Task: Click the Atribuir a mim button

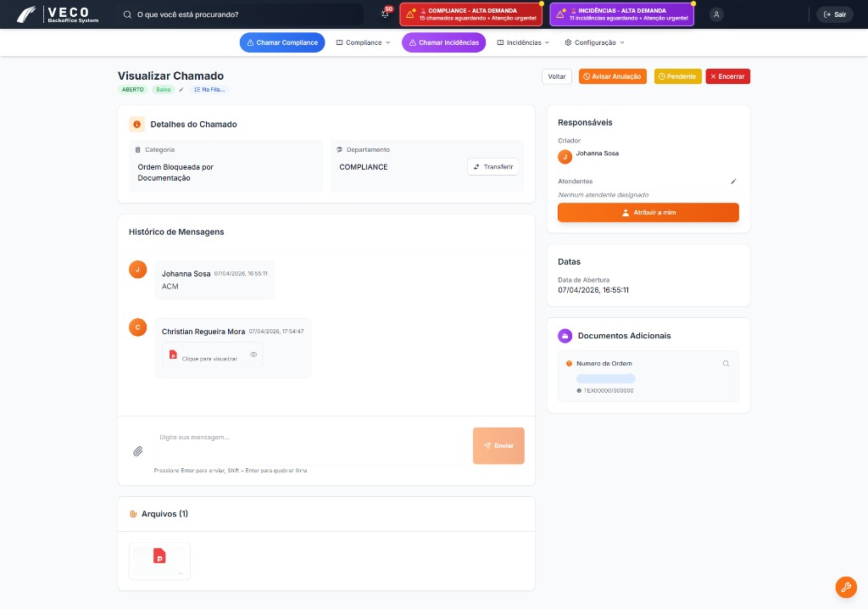Action: pos(648,212)
